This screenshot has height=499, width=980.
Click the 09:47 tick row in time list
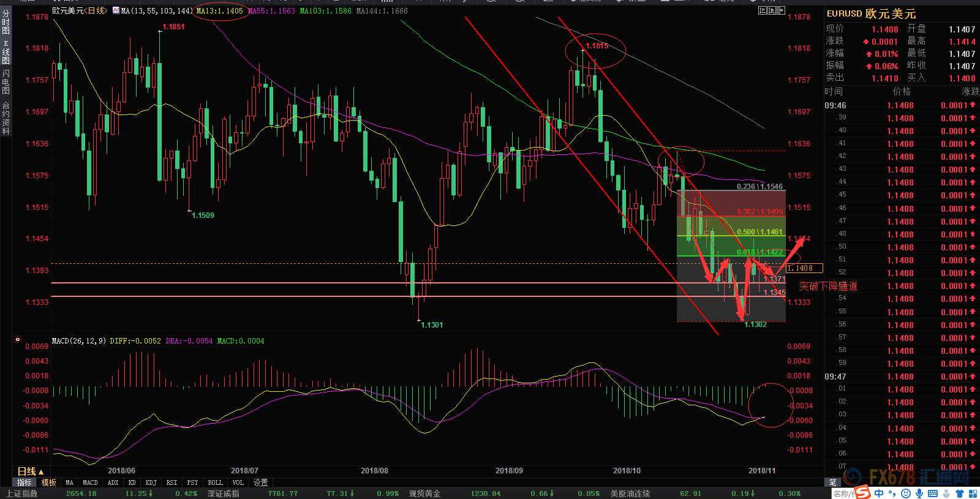point(901,377)
